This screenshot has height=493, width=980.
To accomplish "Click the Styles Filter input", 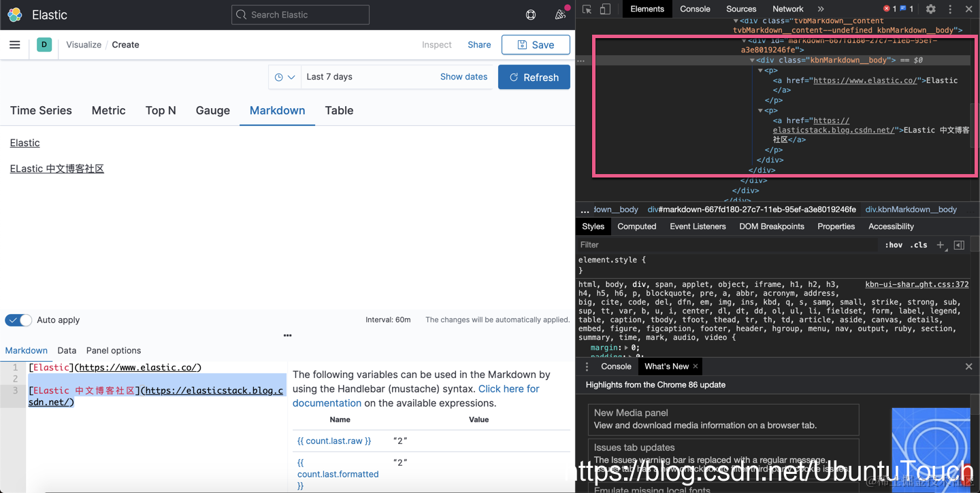I will 727,245.
